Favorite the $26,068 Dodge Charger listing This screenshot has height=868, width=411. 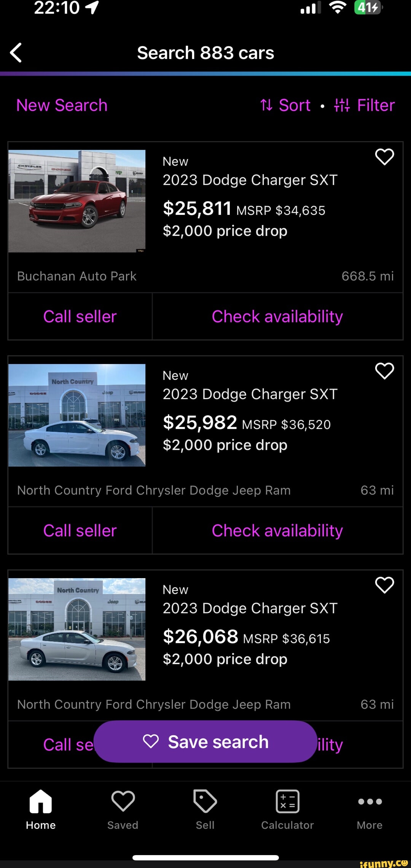(x=384, y=585)
